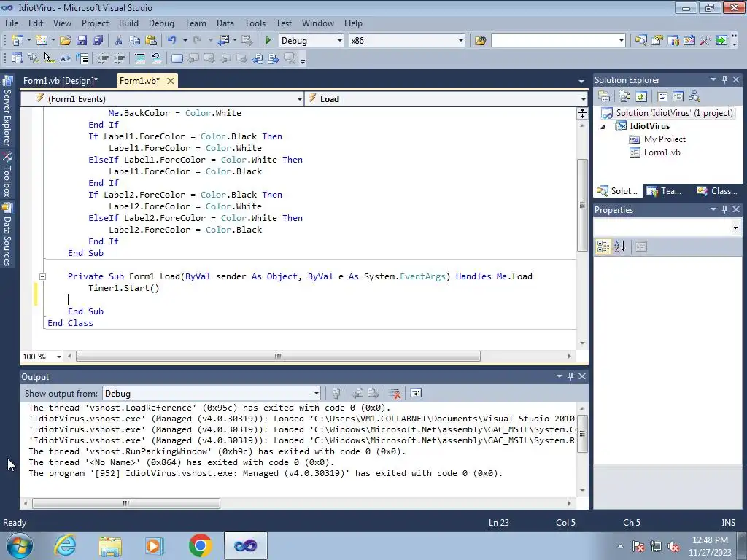This screenshot has width=747, height=560.
Task: Open Google Chrome from the taskbar
Action: 200,545
